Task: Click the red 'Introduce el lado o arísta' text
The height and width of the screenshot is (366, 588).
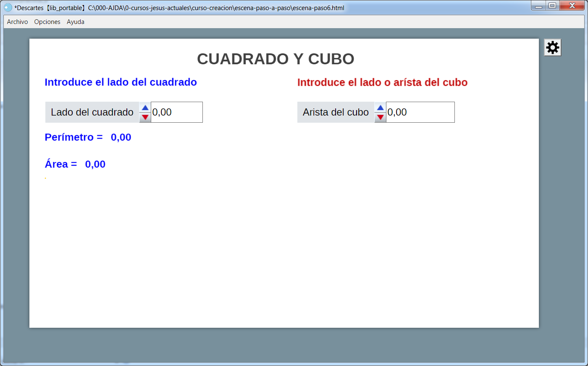Action: (382, 82)
